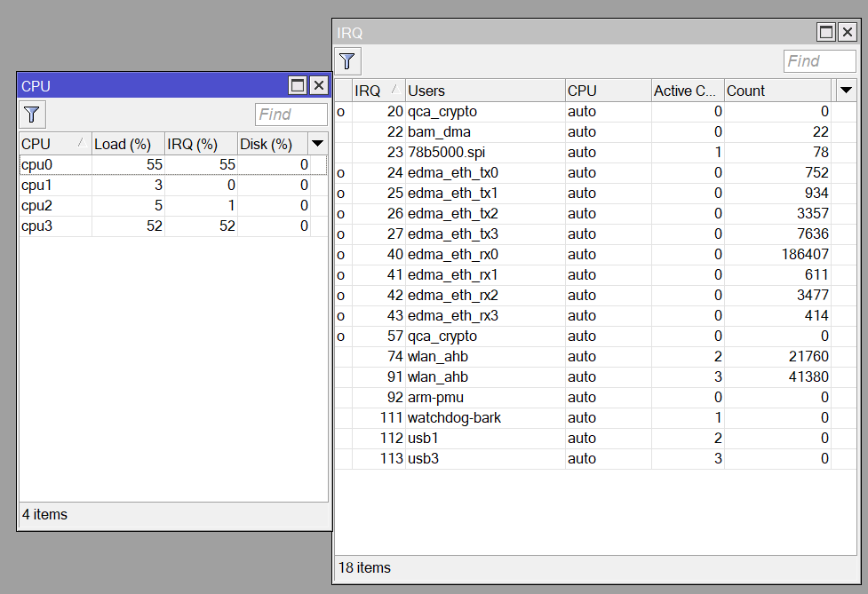Click the filter funnel icon in the IRQ window
Image resolution: width=868 pixels, height=594 pixels.
347,60
